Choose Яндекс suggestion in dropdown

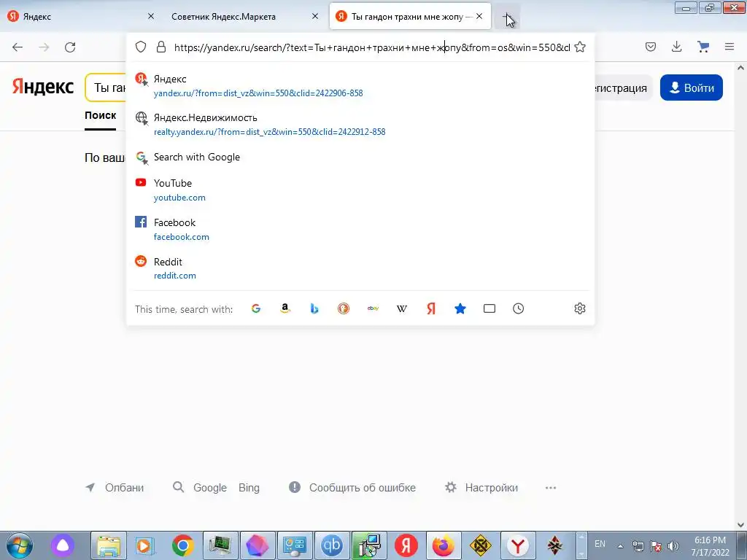tap(360, 86)
